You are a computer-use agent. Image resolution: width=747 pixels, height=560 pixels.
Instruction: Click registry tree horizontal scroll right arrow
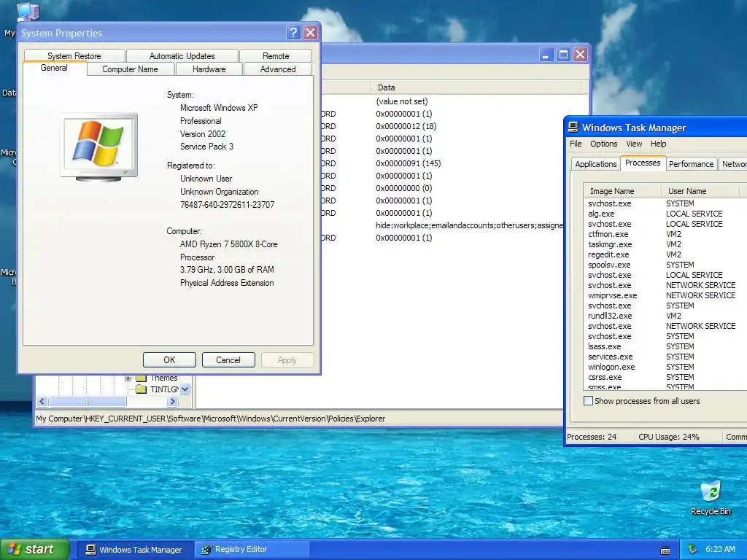click(x=172, y=402)
